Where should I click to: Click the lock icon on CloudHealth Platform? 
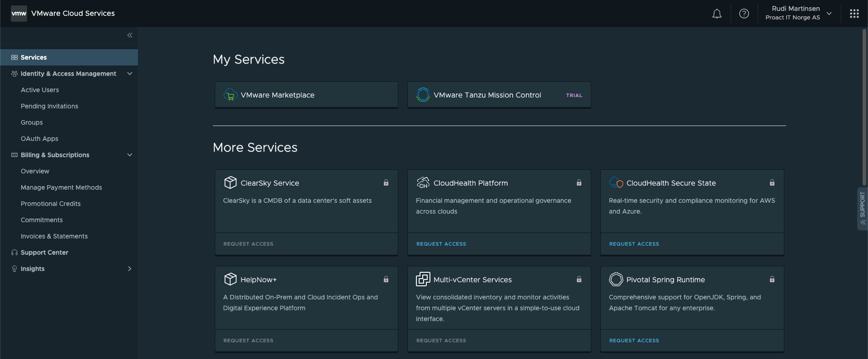pyautogui.click(x=579, y=182)
